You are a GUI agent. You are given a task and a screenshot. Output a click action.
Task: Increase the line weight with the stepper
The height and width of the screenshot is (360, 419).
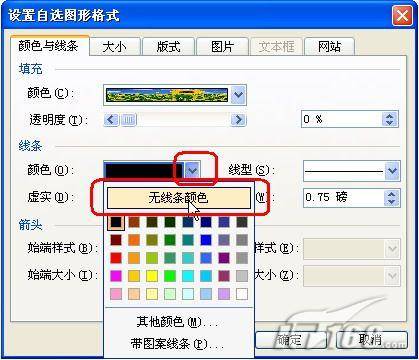[x=392, y=194]
